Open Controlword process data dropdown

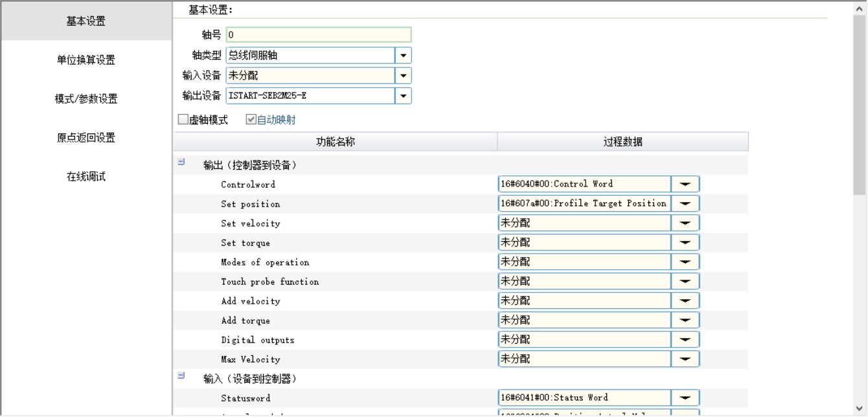click(685, 185)
